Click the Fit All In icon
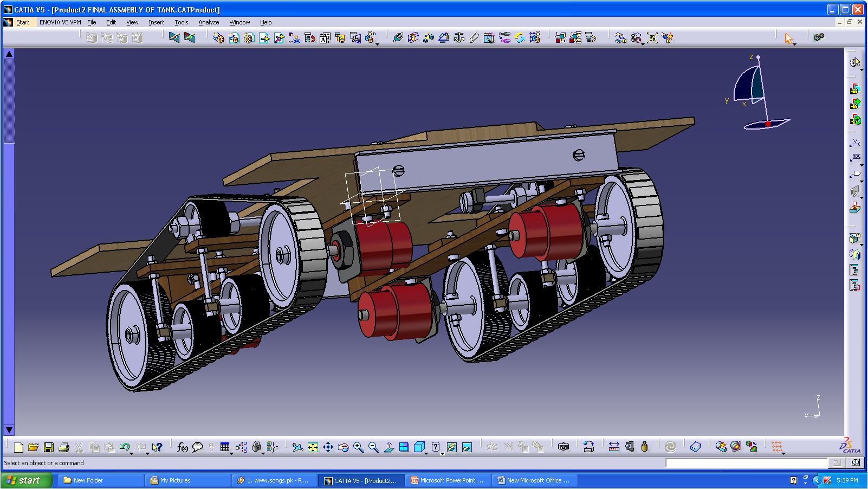 coord(313,447)
